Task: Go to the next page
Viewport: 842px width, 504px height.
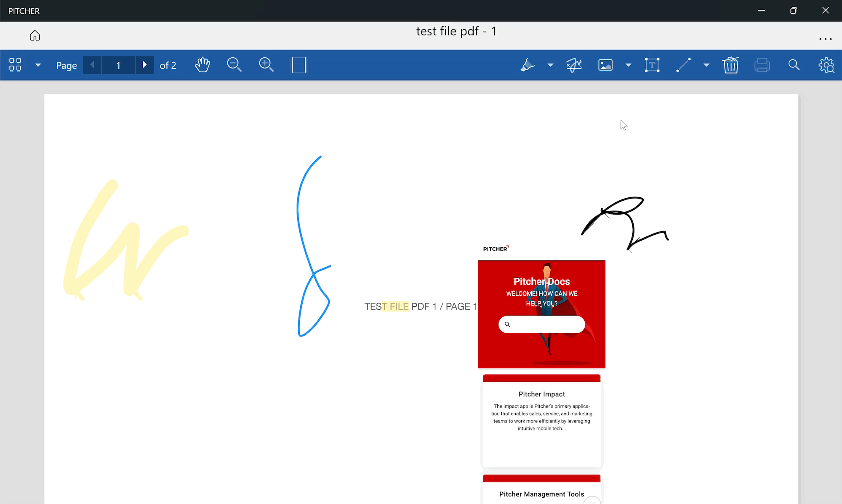Action: click(x=144, y=65)
